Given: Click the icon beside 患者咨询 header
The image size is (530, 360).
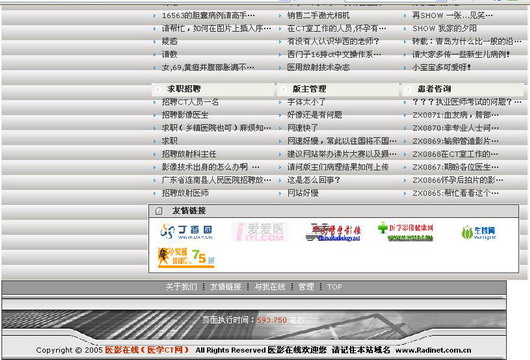Looking at the screenshot, I should pos(408,89).
